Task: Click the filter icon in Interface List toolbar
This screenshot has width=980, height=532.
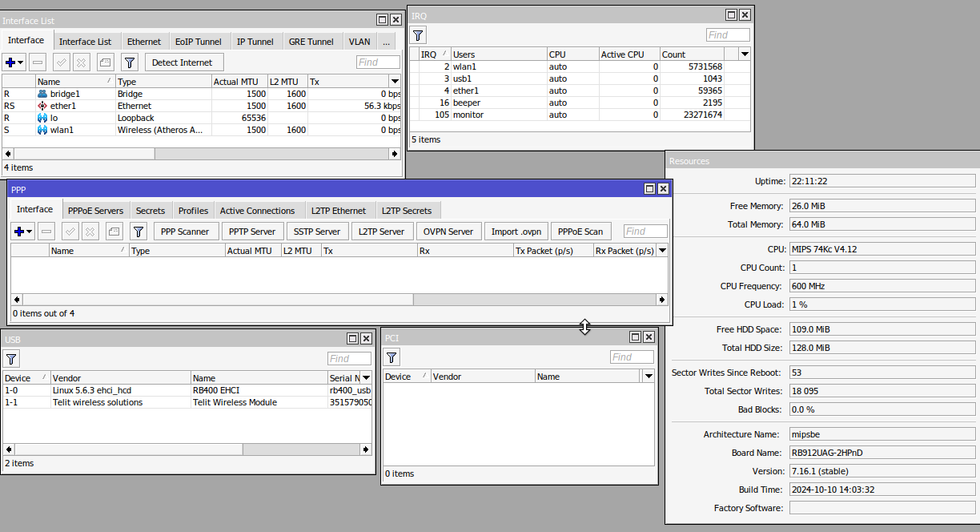Action: (x=130, y=62)
